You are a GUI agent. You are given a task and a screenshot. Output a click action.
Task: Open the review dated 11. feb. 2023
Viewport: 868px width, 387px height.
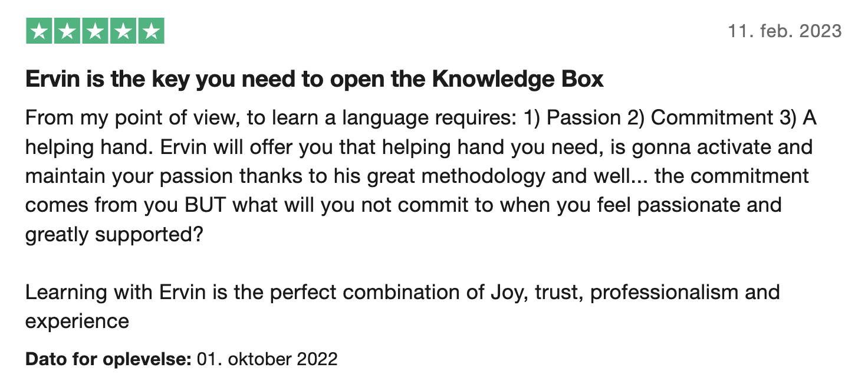[785, 31]
